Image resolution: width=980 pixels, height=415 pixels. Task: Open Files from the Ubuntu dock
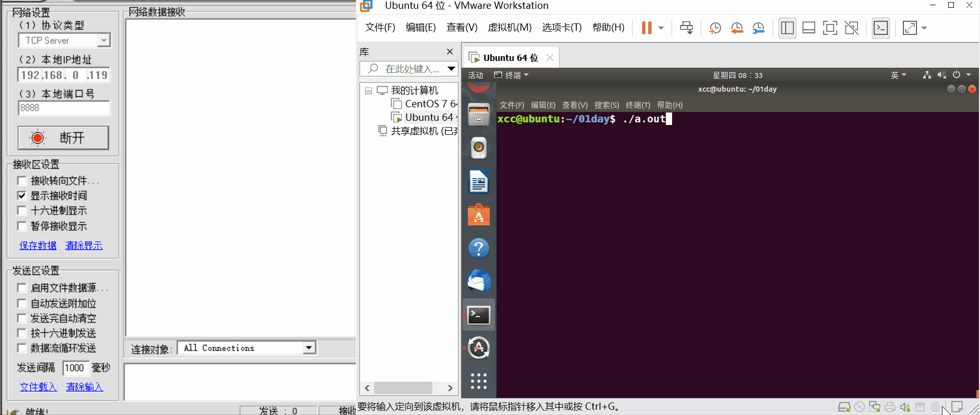(x=479, y=115)
